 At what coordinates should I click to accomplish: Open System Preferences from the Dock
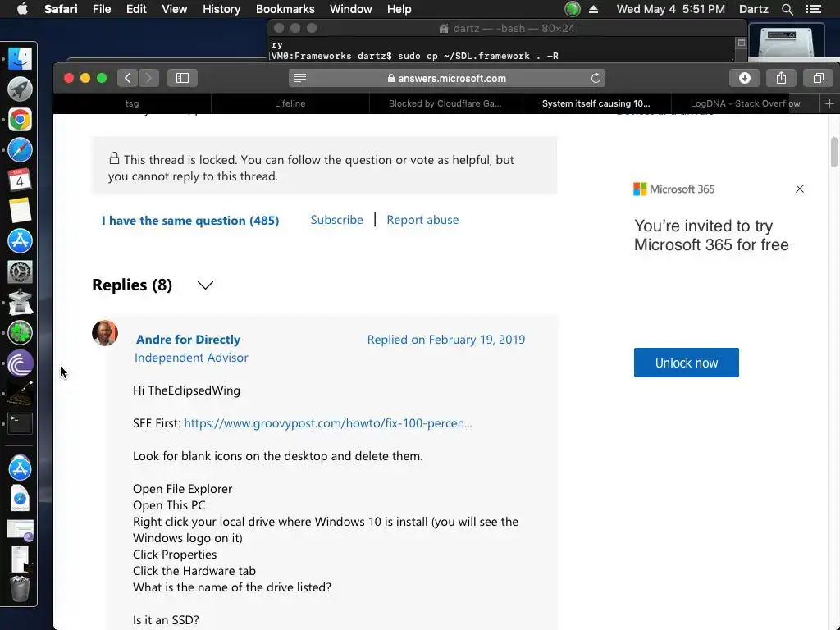[20, 272]
